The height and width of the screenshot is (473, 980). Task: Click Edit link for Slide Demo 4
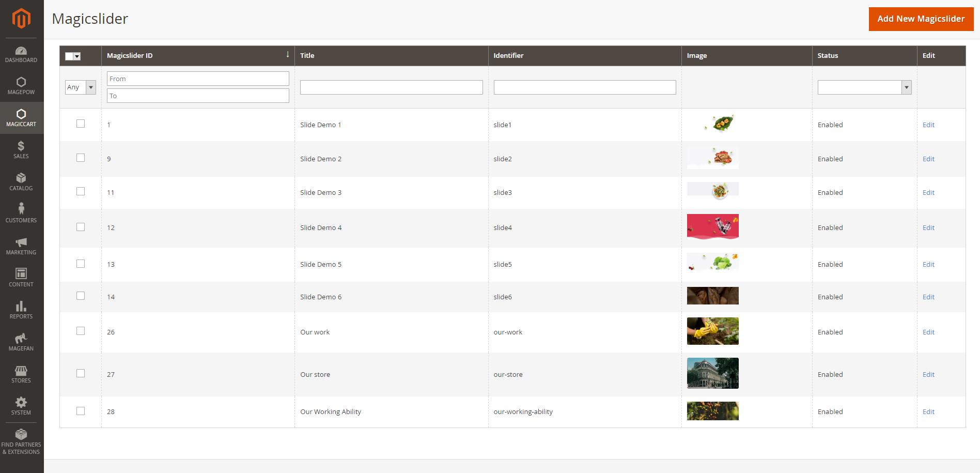[x=928, y=227]
